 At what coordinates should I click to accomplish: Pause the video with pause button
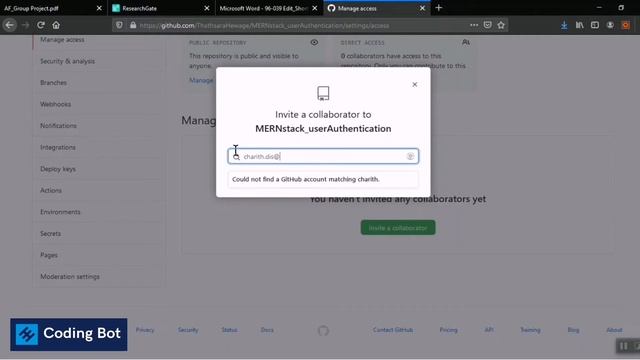(x=624, y=346)
